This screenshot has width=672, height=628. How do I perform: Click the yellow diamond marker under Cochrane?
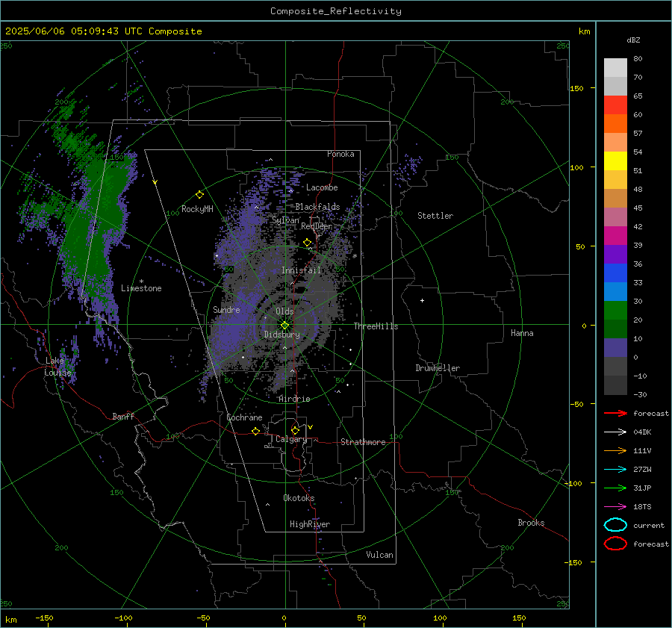click(256, 431)
